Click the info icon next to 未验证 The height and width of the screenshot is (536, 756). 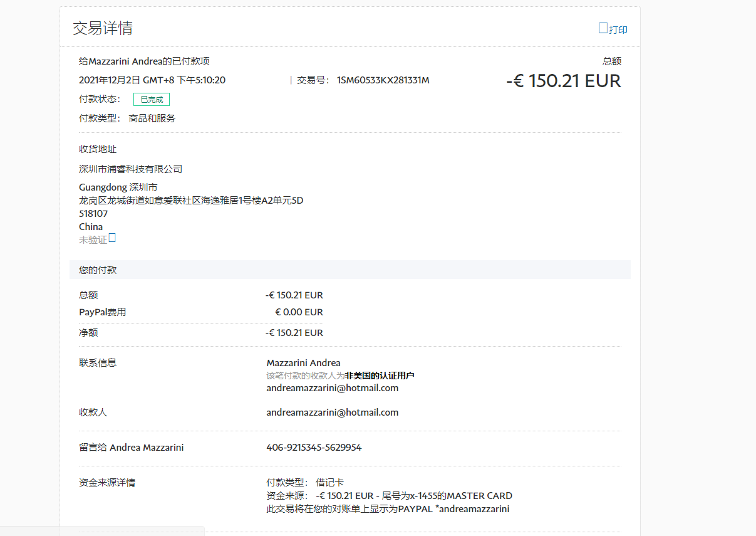(x=112, y=238)
